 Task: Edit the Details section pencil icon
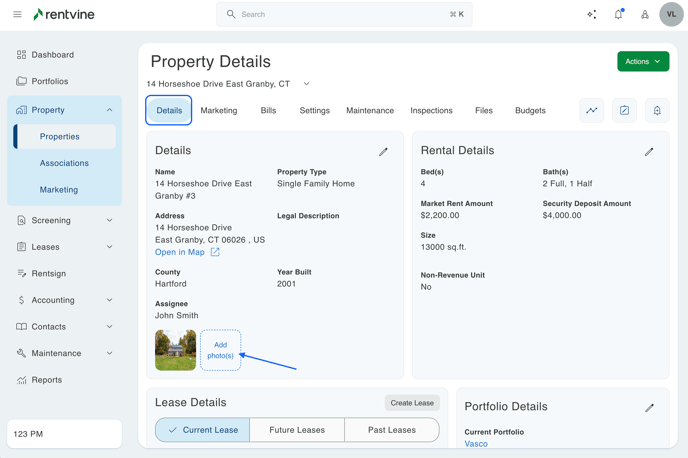383,152
